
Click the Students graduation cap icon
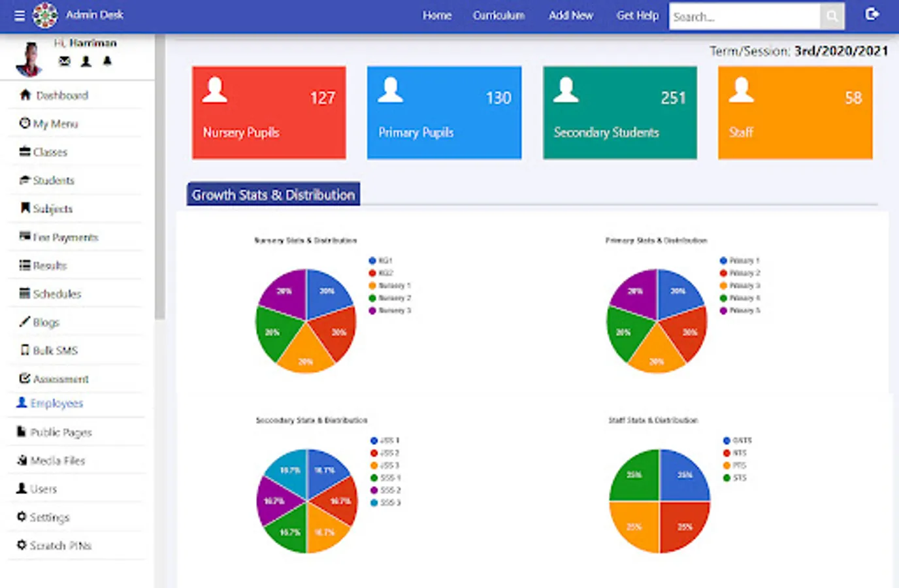tap(25, 180)
